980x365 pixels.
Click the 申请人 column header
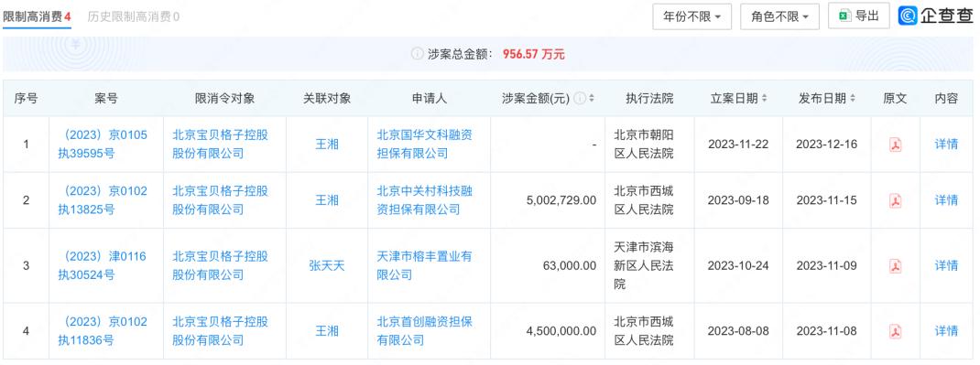(429, 99)
